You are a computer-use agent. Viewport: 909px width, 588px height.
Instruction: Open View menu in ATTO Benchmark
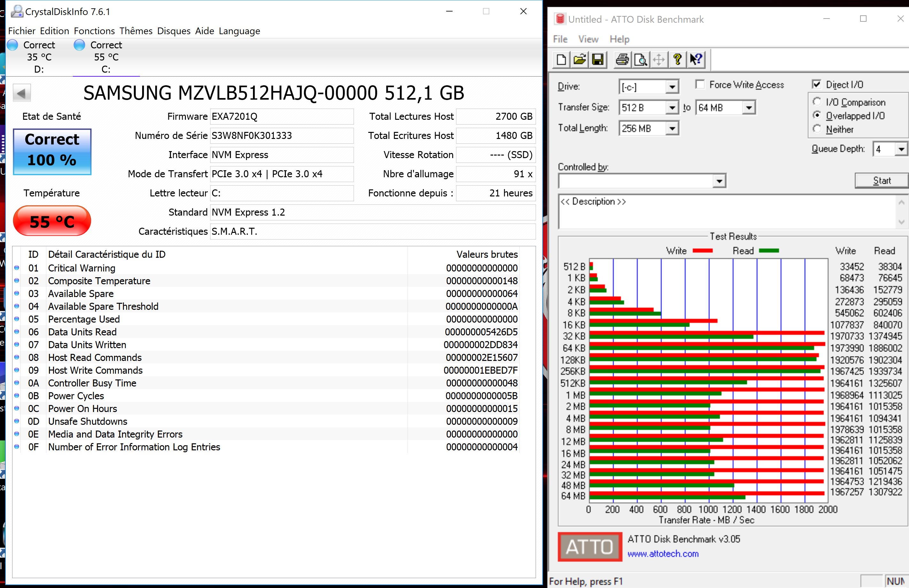coord(588,39)
